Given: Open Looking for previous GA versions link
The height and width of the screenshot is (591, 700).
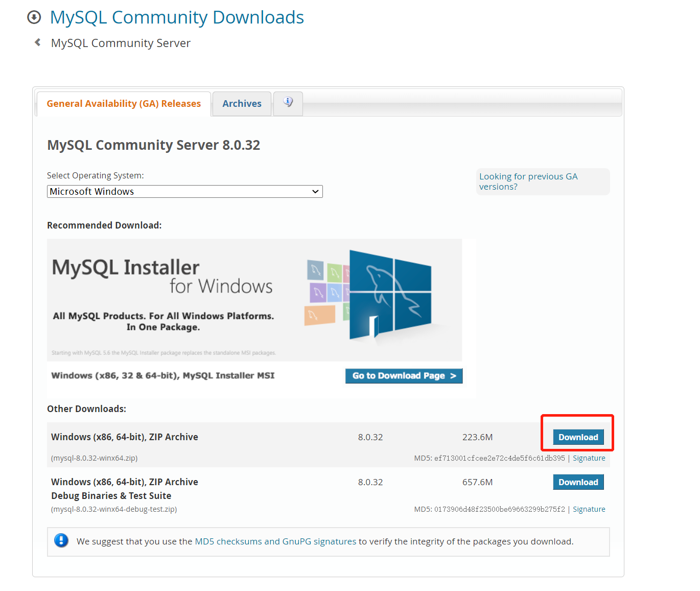Looking at the screenshot, I should [x=528, y=181].
